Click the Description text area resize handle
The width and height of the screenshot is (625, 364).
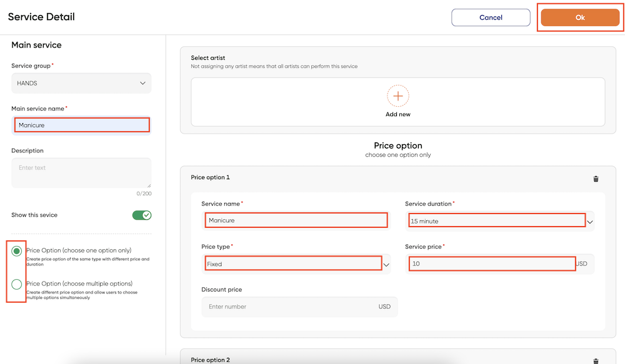point(149,185)
